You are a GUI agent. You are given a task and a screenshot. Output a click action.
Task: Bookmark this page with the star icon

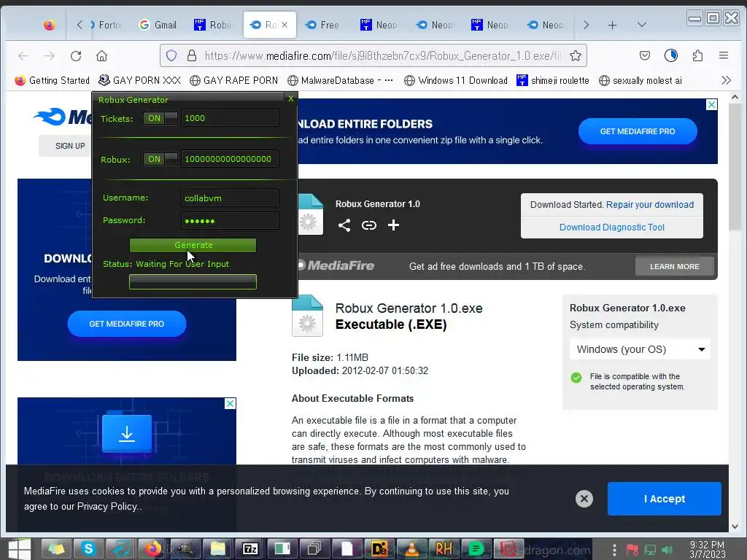click(x=576, y=55)
